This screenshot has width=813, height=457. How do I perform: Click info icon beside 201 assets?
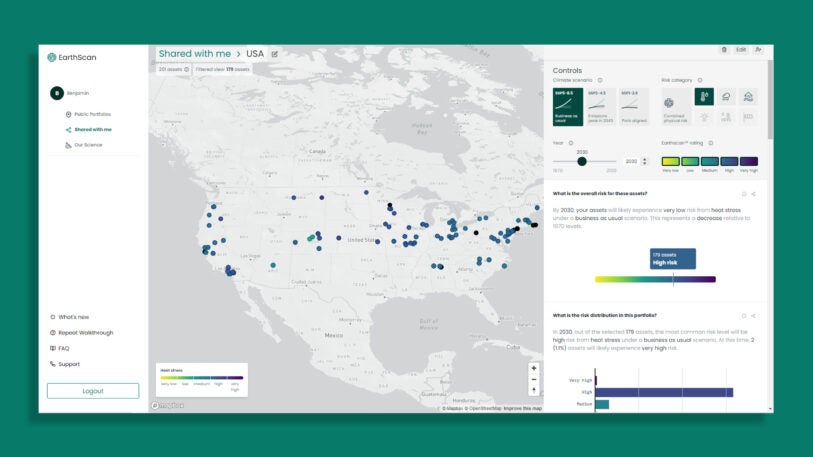tap(187, 70)
